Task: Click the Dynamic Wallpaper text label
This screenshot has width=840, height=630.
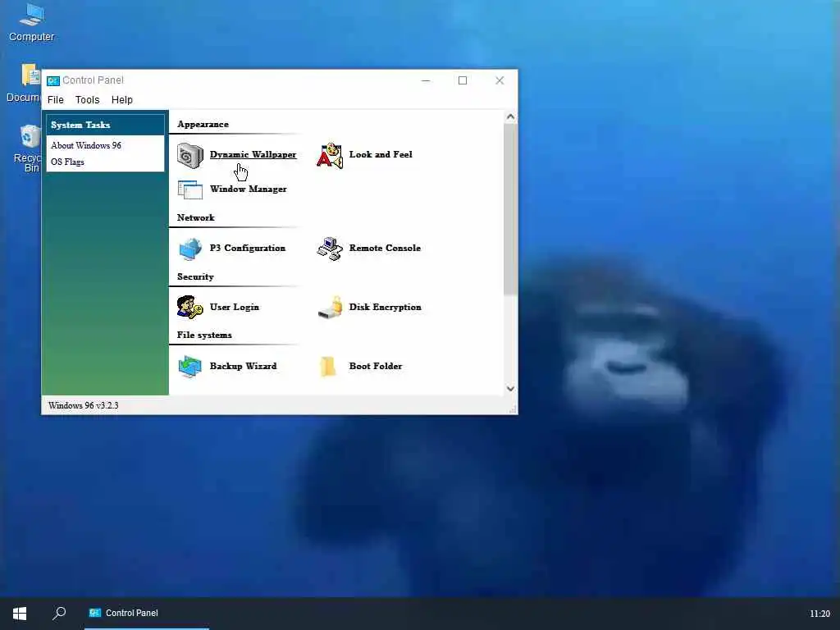Action: pyautogui.click(x=253, y=155)
